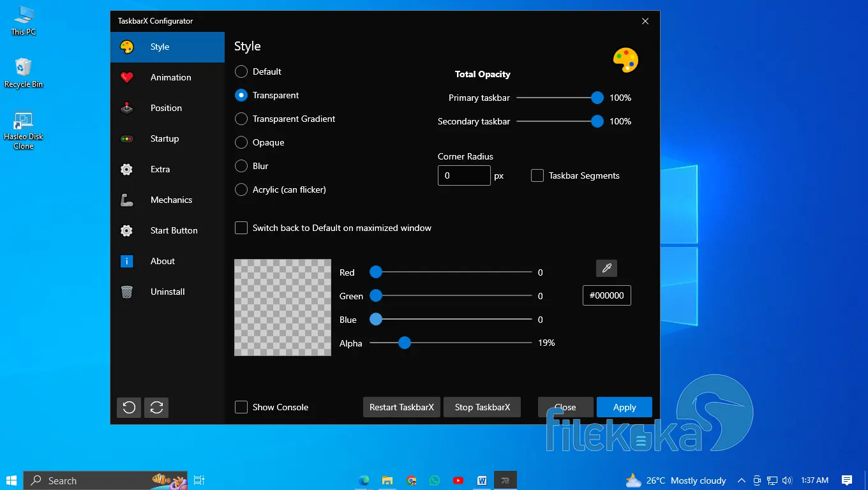Screen dimensions: 868x490
Task: Open the Start Button settings page
Action: coord(167,231)
